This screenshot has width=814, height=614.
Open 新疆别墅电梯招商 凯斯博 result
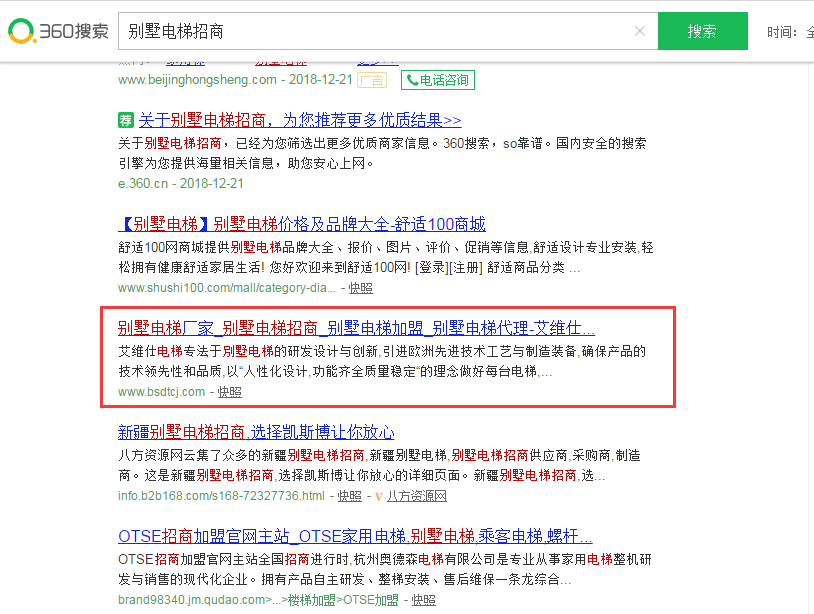[256, 432]
